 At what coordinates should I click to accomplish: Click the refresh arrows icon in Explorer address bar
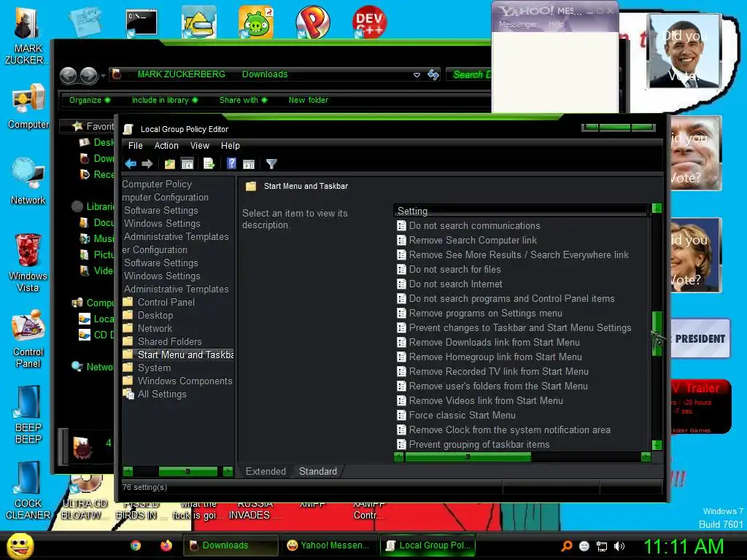point(433,75)
